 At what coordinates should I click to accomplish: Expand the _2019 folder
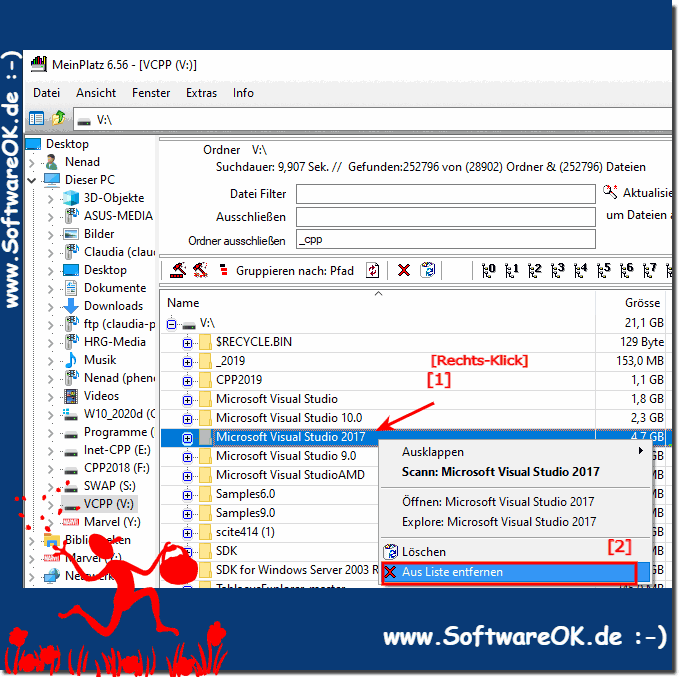coord(187,362)
